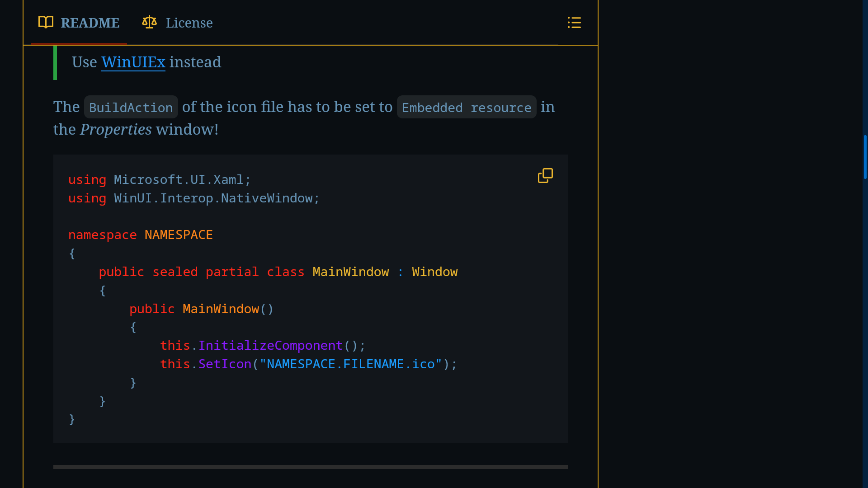Click the public sealed partial class line
This screenshot has height=488, width=868.
point(278,272)
